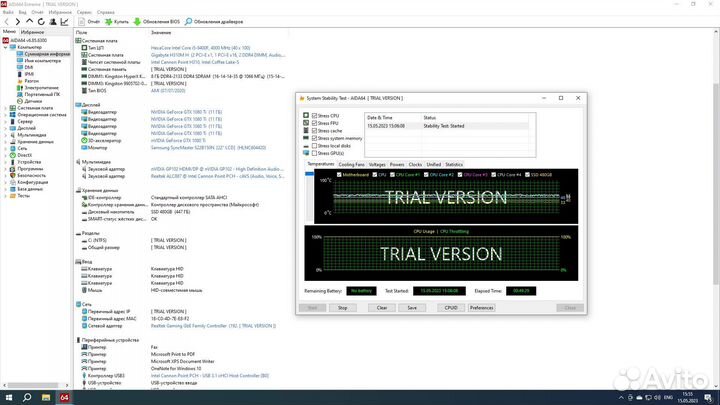The image size is (720, 405).
Task: Click the Back navigation arrow in AIDA64 toolbar
Action: tap(6, 22)
